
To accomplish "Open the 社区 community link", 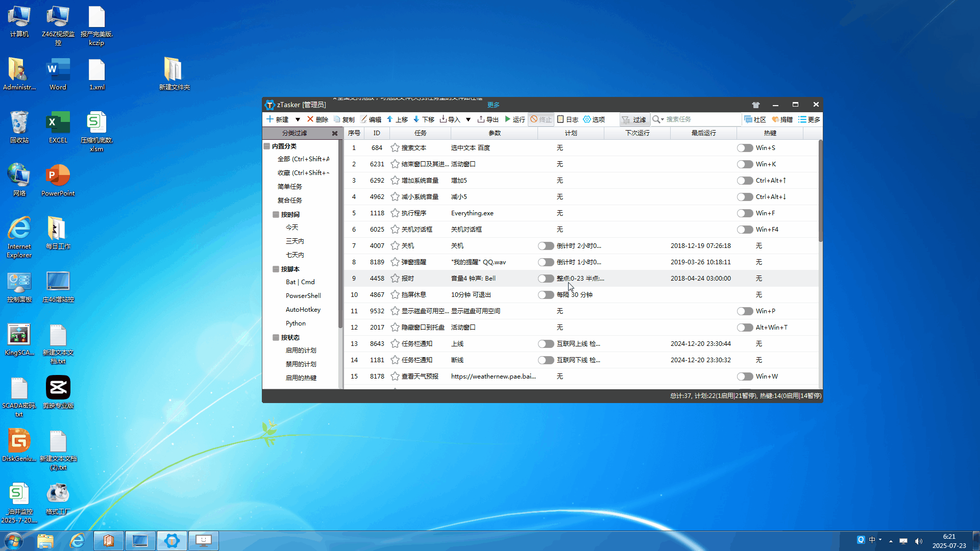I will point(755,119).
